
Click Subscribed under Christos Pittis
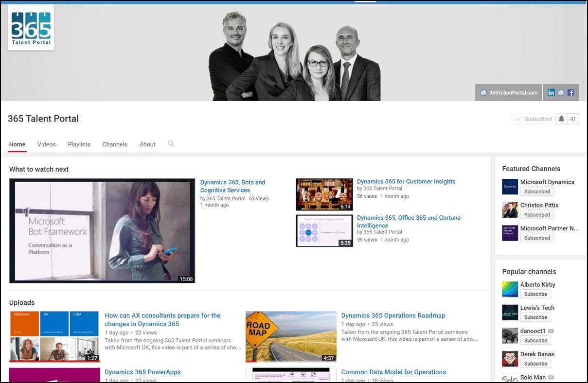click(x=537, y=215)
